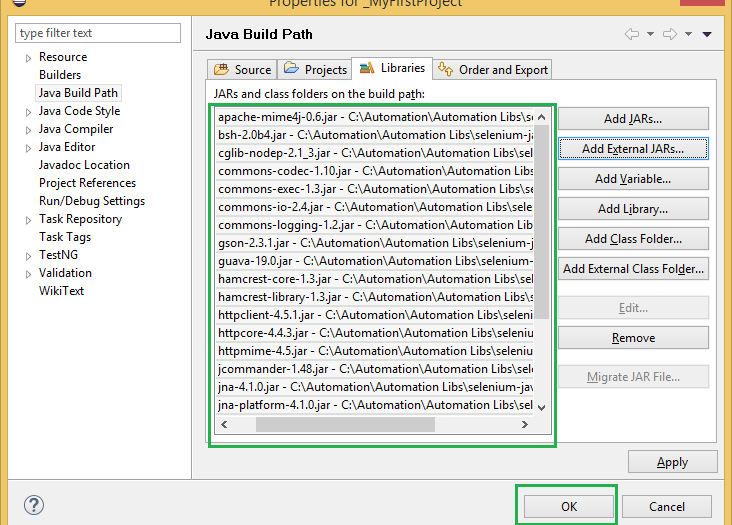Expand the Java Compiler node
Screen dimensions: 732x525
(x=28, y=129)
